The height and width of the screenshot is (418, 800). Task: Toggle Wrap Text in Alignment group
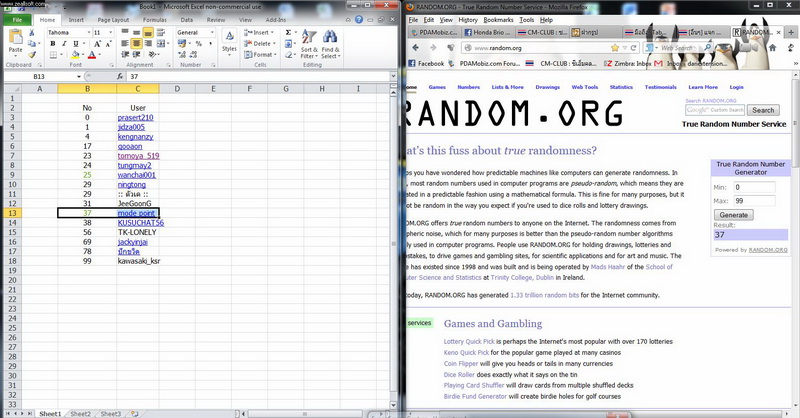(161, 32)
